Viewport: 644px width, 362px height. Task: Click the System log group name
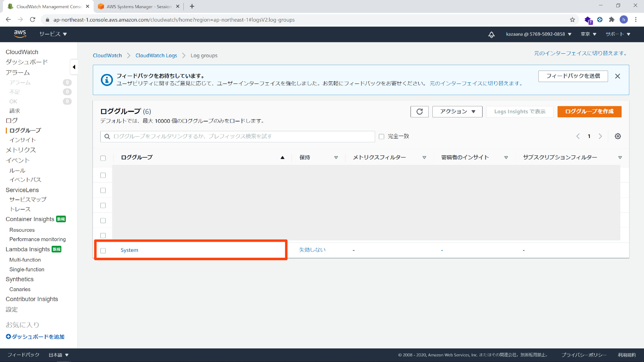coord(129,250)
